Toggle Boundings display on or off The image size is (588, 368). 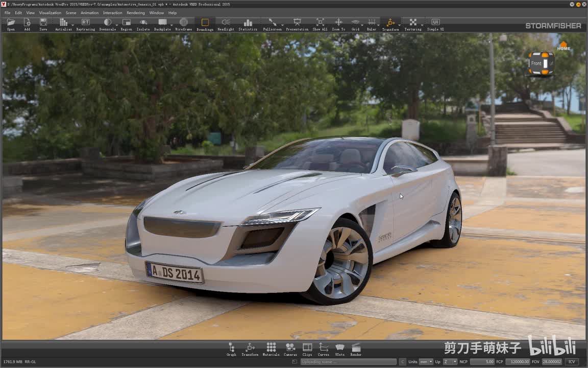(x=205, y=25)
